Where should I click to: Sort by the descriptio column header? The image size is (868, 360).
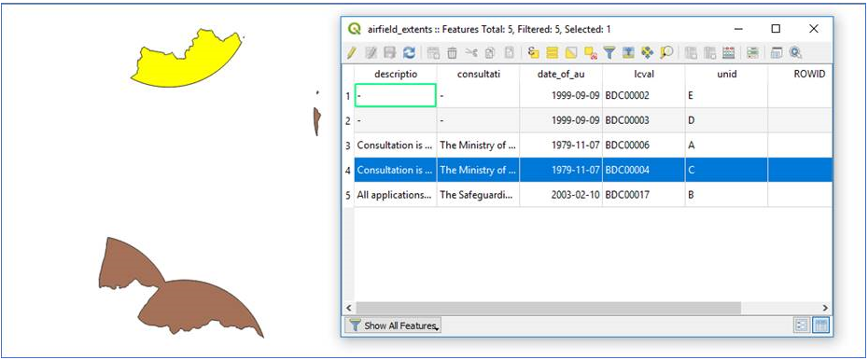395,74
